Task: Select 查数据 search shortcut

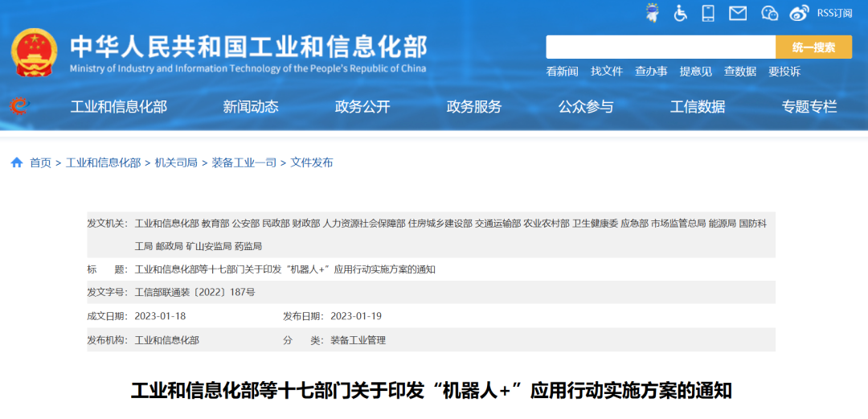Action: point(740,72)
